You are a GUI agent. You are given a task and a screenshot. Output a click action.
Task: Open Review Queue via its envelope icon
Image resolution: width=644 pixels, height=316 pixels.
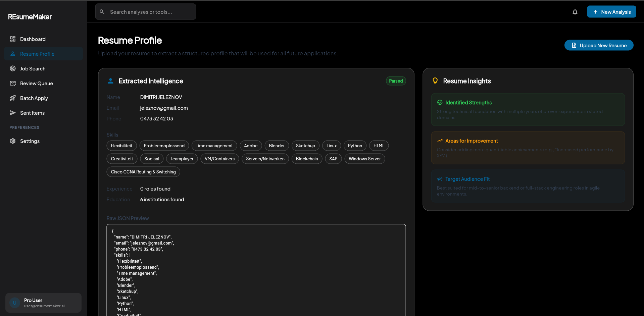tap(13, 83)
